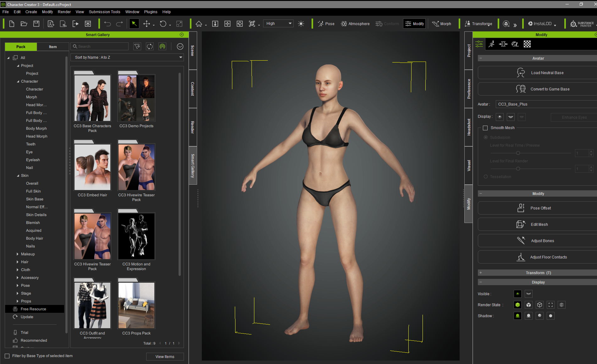Open the Sort by Name dropdown
Viewport: 597px width, 364px height.
(x=127, y=57)
